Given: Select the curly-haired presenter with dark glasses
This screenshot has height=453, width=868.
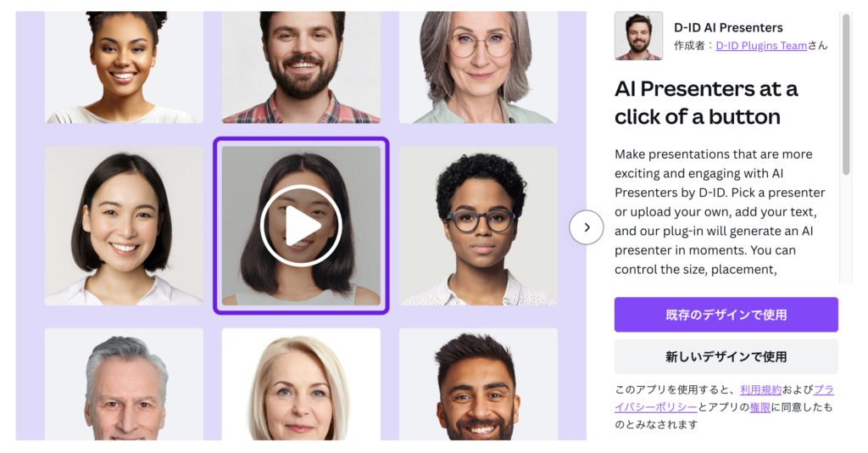Looking at the screenshot, I should [x=478, y=226].
